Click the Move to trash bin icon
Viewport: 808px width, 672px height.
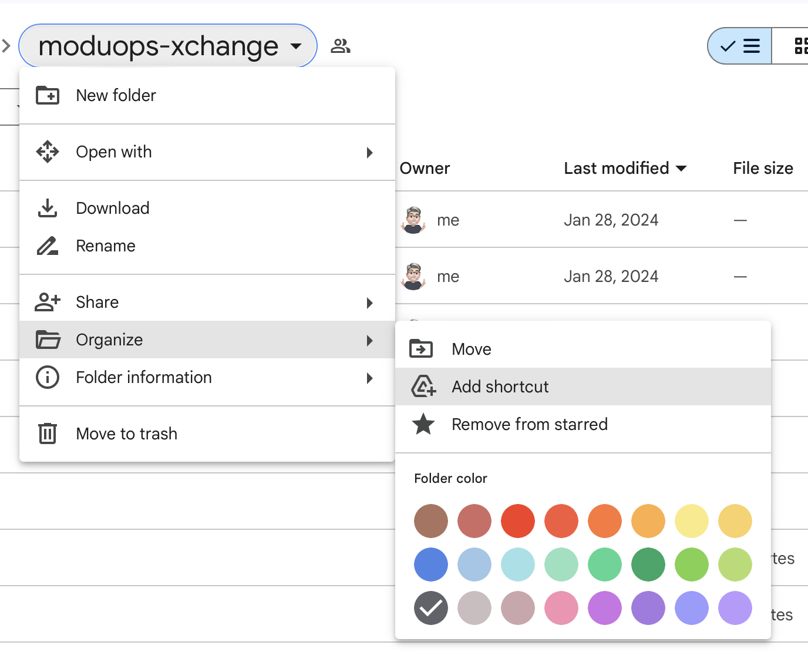click(48, 434)
